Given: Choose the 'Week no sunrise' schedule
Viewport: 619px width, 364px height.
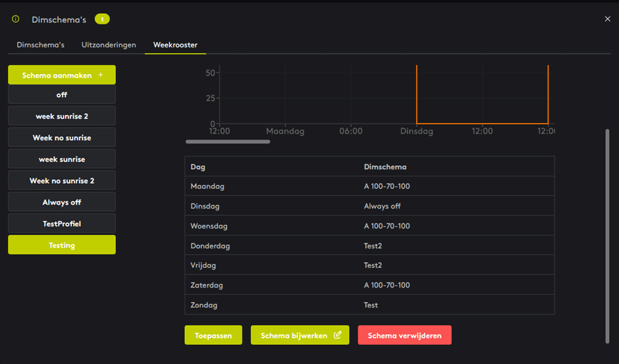Looking at the screenshot, I should click(62, 138).
